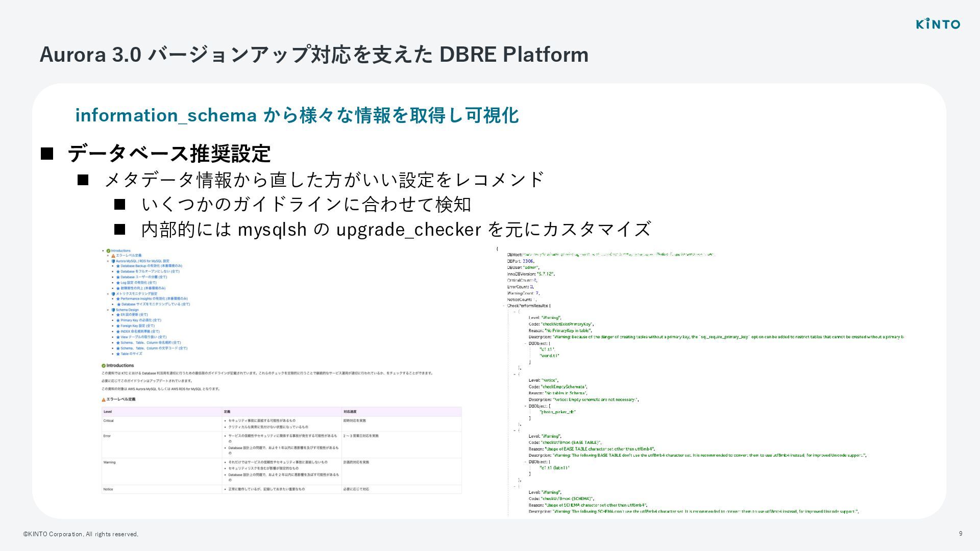Click the ©KINTO Corporation copyright footer

[x=81, y=534]
